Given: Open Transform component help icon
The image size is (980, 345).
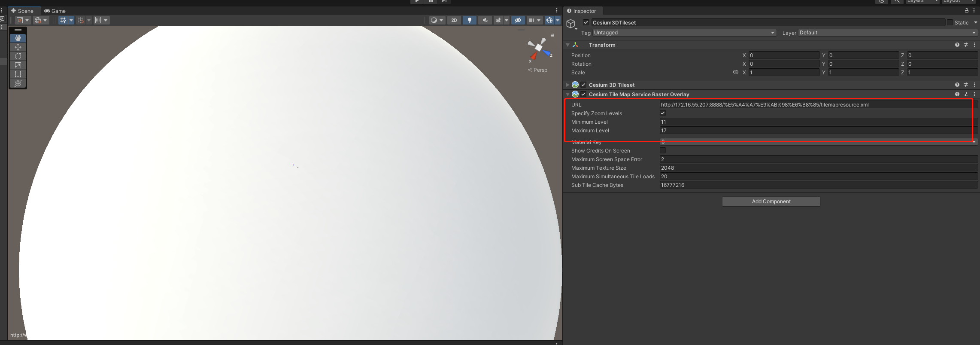Looking at the screenshot, I should (x=957, y=45).
